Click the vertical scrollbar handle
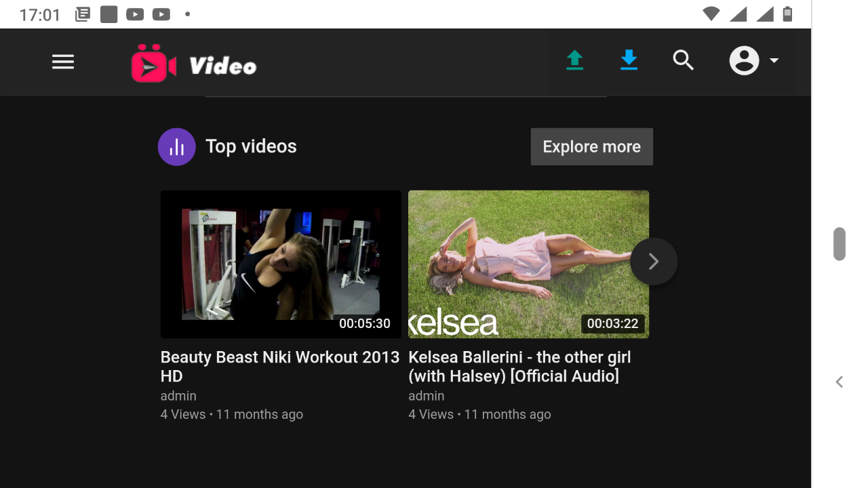 point(840,244)
